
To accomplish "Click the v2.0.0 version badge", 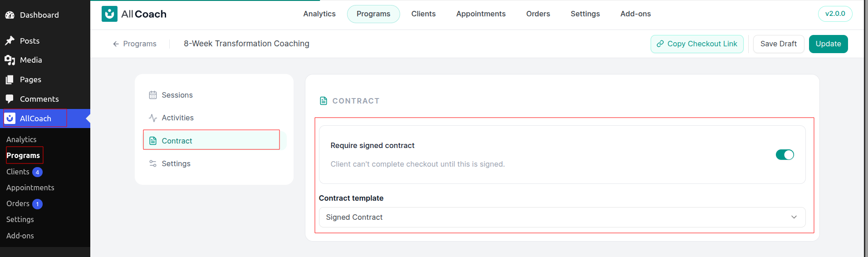I will (x=835, y=14).
